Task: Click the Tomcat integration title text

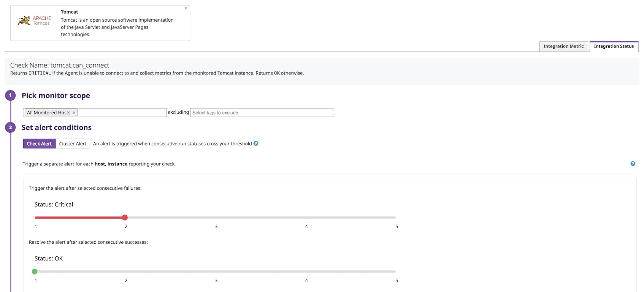Action: point(70,12)
